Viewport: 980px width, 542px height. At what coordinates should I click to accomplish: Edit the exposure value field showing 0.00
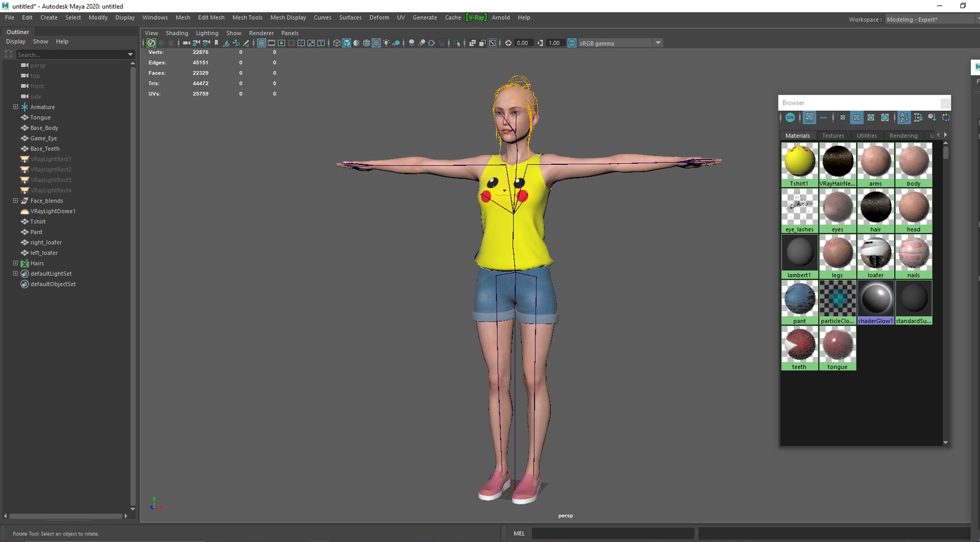(523, 43)
